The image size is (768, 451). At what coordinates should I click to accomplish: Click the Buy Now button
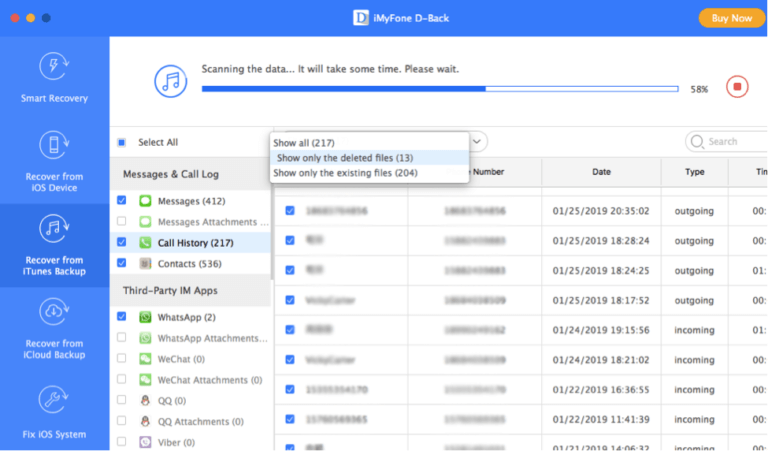coord(732,18)
